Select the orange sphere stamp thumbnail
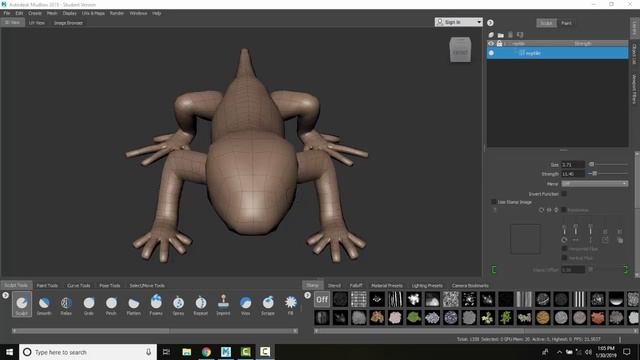The image size is (640, 360). point(542,318)
